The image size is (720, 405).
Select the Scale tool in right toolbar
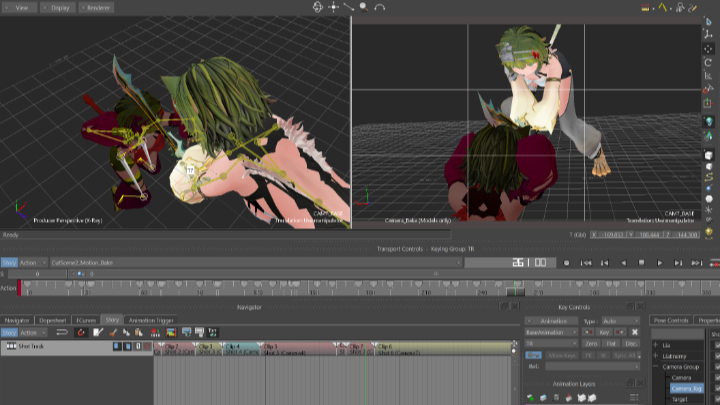click(709, 75)
